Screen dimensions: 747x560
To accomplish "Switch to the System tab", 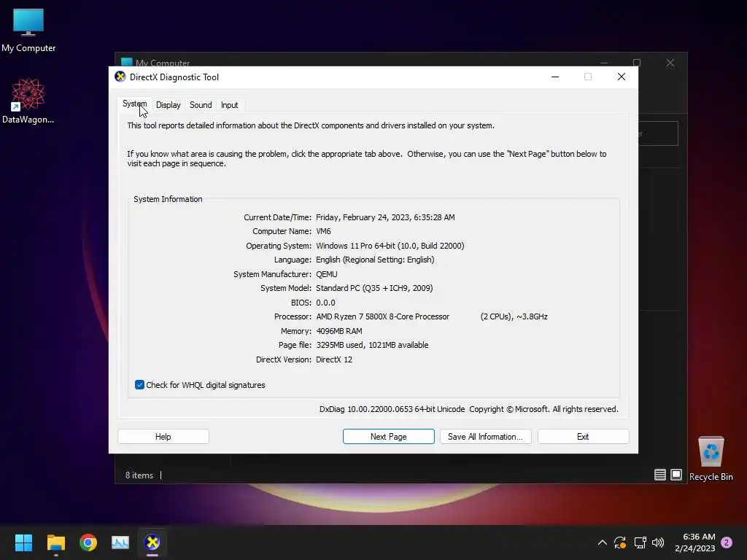I will coord(135,104).
